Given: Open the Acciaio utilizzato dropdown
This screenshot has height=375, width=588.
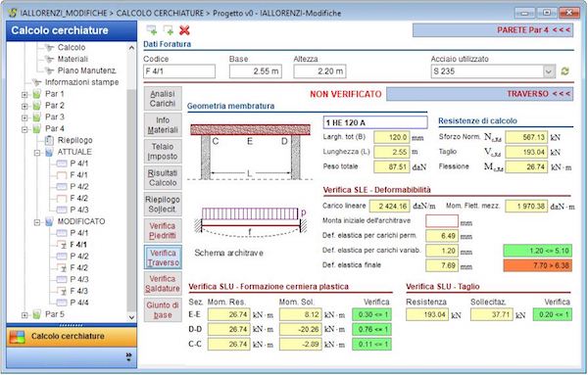Looking at the screenshot, I should 549,71.
